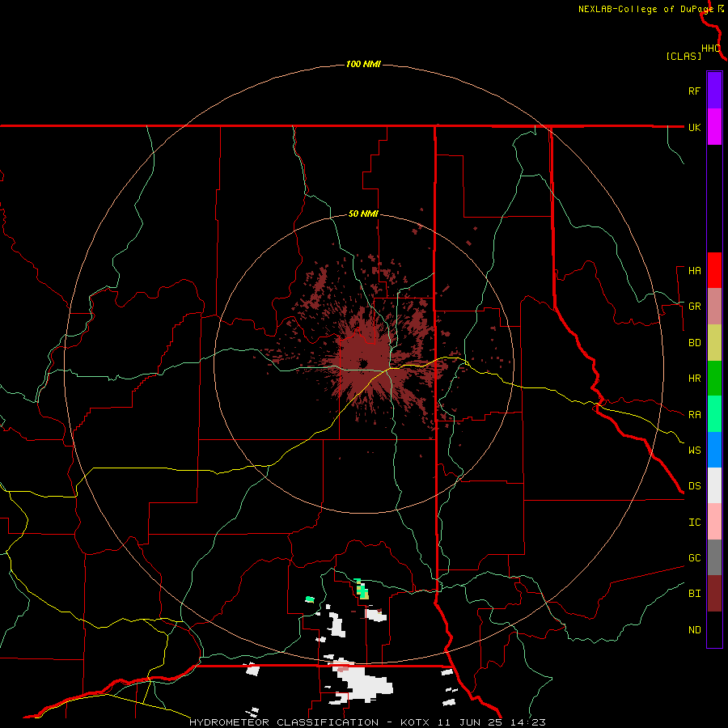This screenshot has width=728, height=728.
Task: Click the DS white legend swatch
Action: pos(714,485)
